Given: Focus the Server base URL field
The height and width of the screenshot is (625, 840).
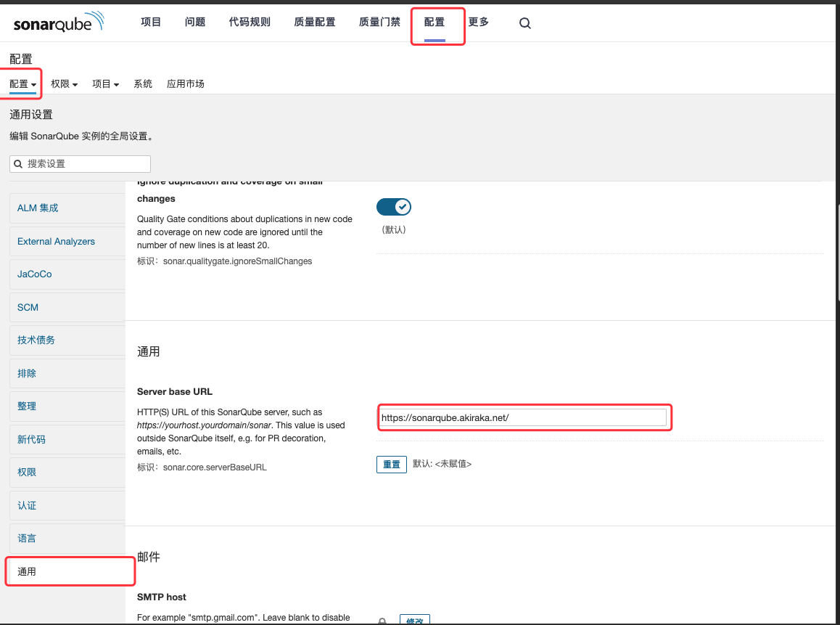Looking at the screenshot, I should pyautogui.click(x=522, y=417).
